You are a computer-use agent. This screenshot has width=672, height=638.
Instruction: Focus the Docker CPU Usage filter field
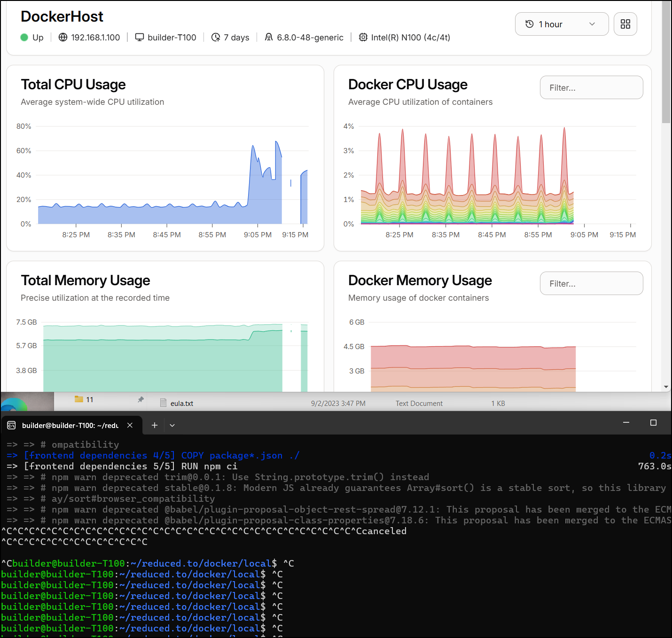(x=591, y=87)
